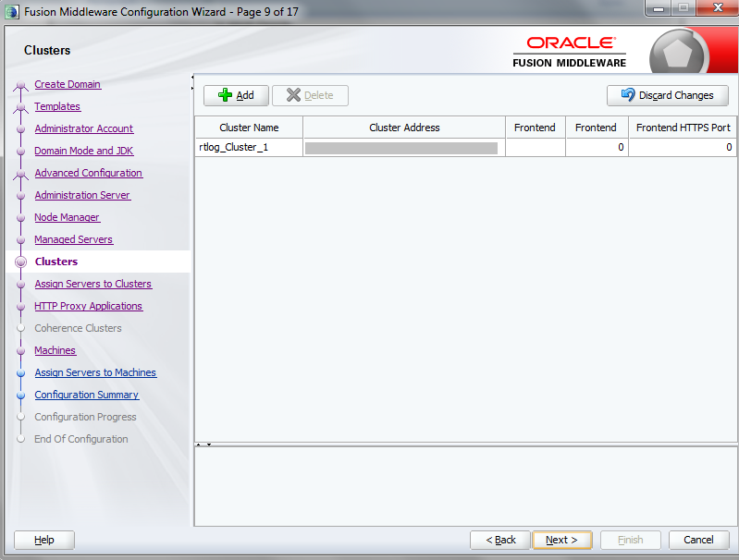Image resolution: width=739 pixels, height=560 pixels.
Task: Open Administration Server step
Action: click(x=82, y=195)
